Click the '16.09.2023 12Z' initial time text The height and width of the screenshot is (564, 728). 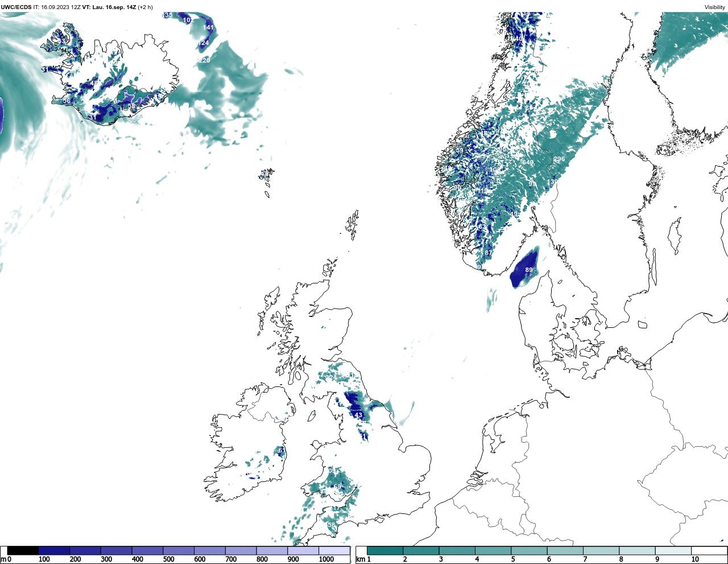pyautogui.click(x=61, y=7)
